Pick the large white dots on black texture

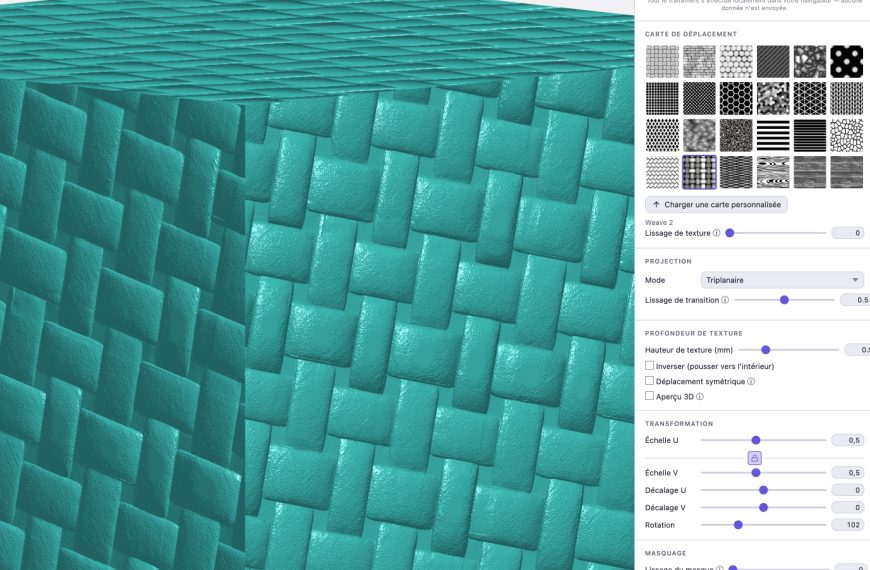(x=847, y=61)
